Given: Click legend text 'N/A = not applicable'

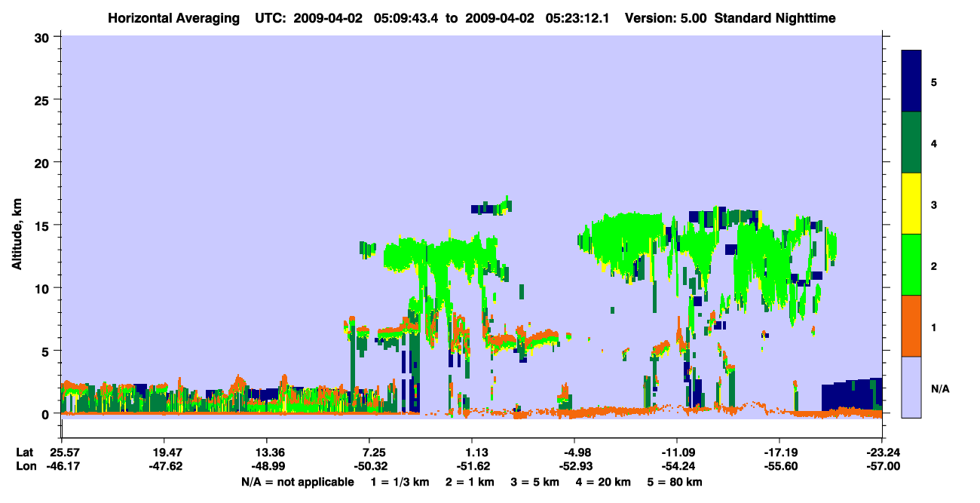Looking at the screenshot, I should point(297,482).
